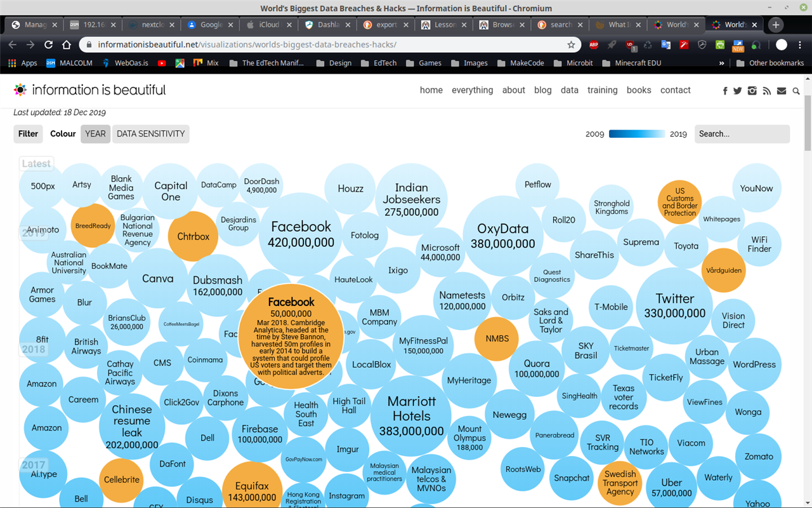The image size is (812, 508).
Task: Open the Images bookmarks folder
Action: (x=469, y=63)
